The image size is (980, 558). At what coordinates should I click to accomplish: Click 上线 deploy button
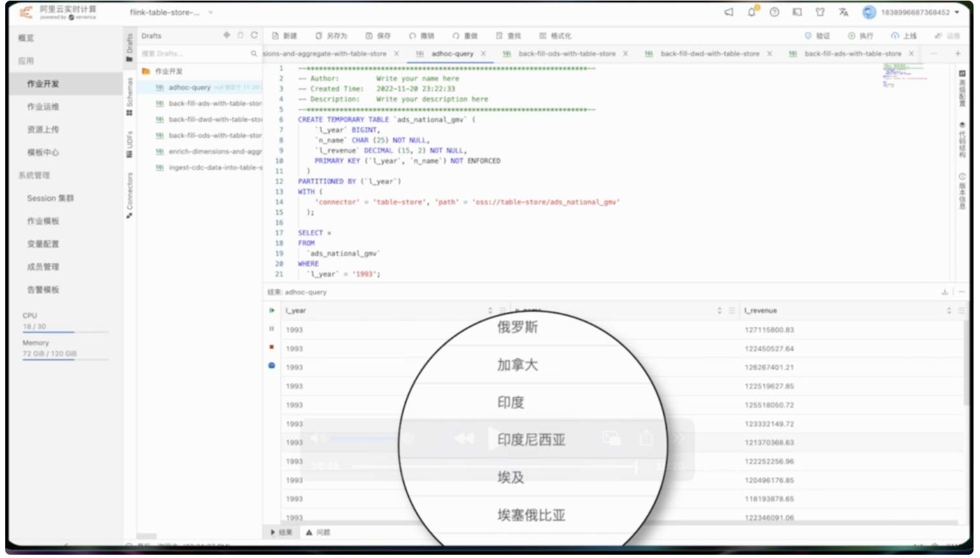tap(904, 36)
